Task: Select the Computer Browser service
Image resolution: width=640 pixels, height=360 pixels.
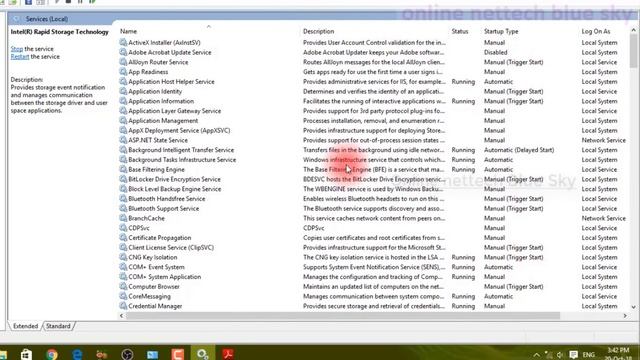Action: [x=154, y=287]
